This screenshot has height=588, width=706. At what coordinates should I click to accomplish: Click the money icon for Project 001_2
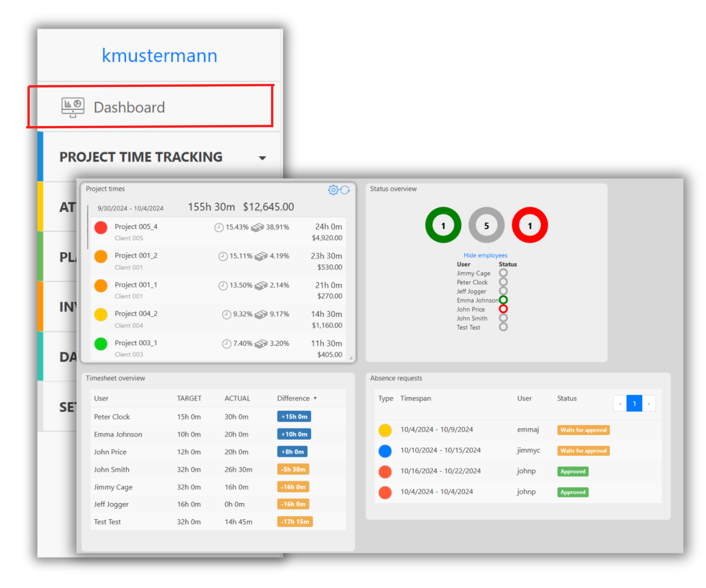click(x=261, y=256)
